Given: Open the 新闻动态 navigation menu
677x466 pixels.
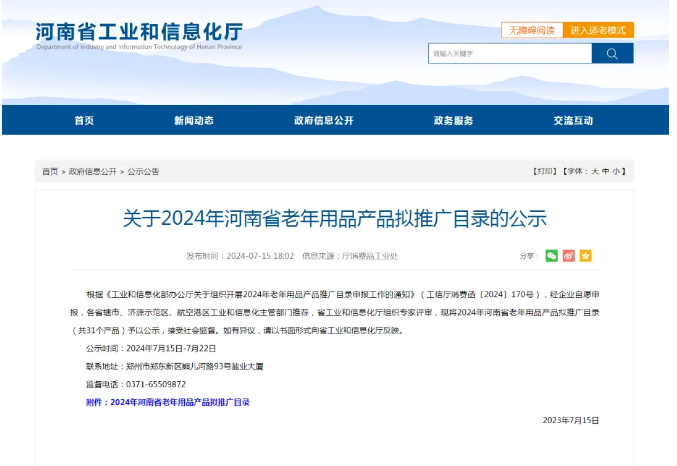Looking at the screenshot, I should coord(193,120).
